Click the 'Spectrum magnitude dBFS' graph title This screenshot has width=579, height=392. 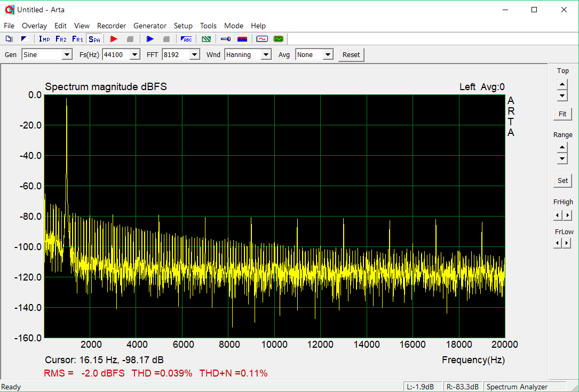106,87
